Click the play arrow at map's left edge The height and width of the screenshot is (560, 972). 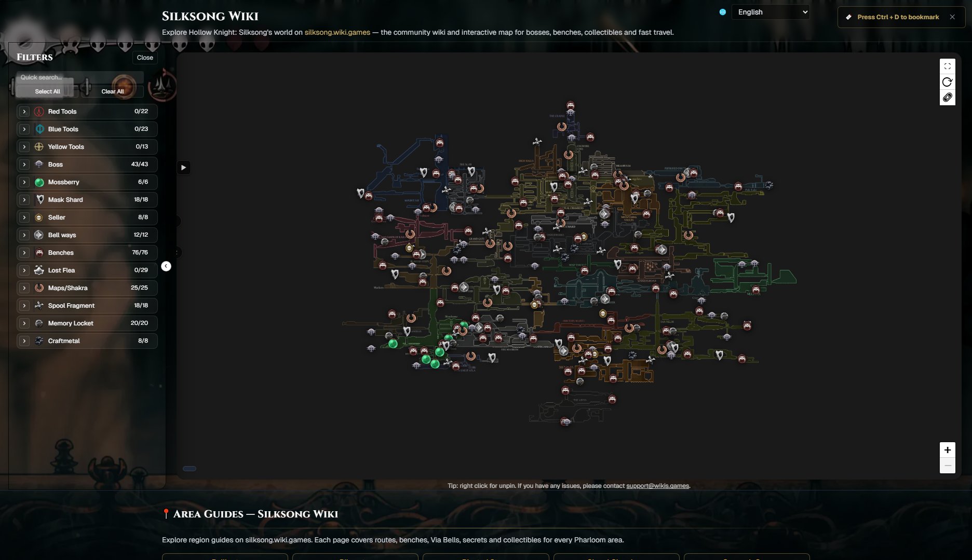click(183, 168)
